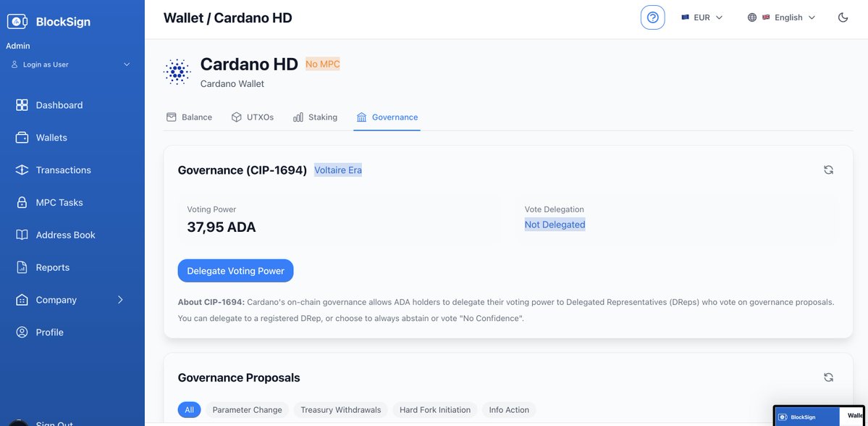This screenshot has width=868, height=426.
Task: Click the Profile person icon
Action: pyautogui.click(x=22, y=333)
